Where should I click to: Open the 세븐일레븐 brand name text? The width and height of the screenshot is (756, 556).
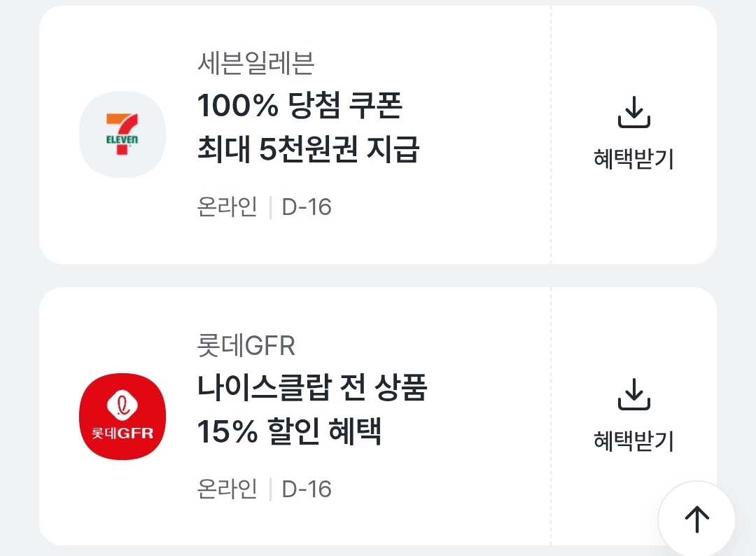click(x=255, y=64)
